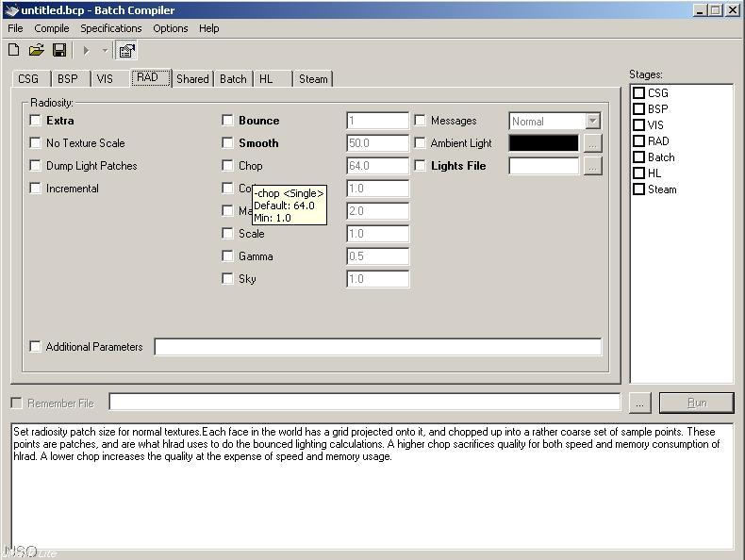Tick the Gamma checkbox
The image size is (745, 560).
[227, 256]
